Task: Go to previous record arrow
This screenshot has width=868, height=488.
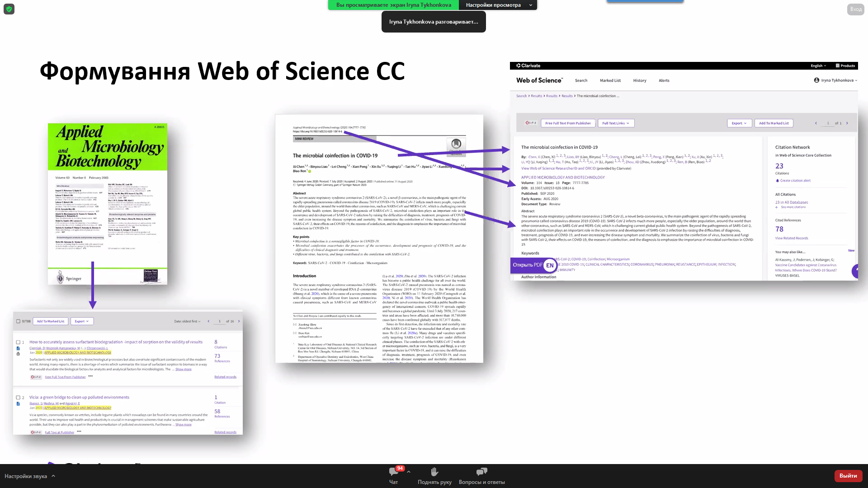Action: click(x=816, y=123)
